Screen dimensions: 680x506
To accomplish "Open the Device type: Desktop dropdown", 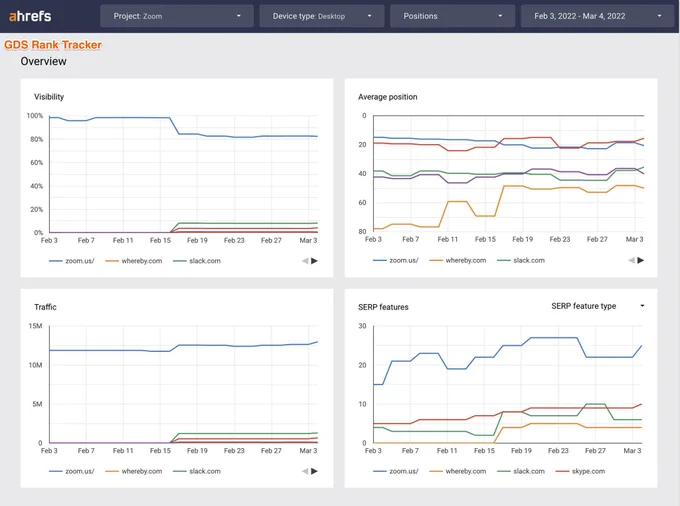I will coord(321,16).
